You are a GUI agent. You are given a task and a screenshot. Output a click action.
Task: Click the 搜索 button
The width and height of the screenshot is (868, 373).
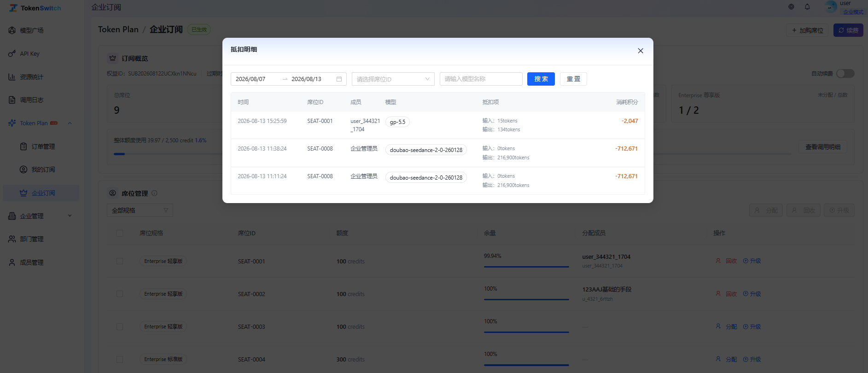(541, 79)
